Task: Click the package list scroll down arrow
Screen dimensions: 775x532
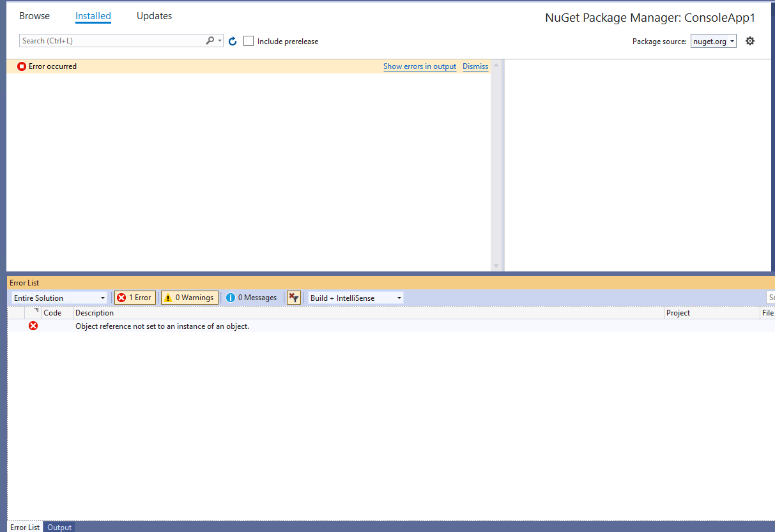Action: pos(496,266)
